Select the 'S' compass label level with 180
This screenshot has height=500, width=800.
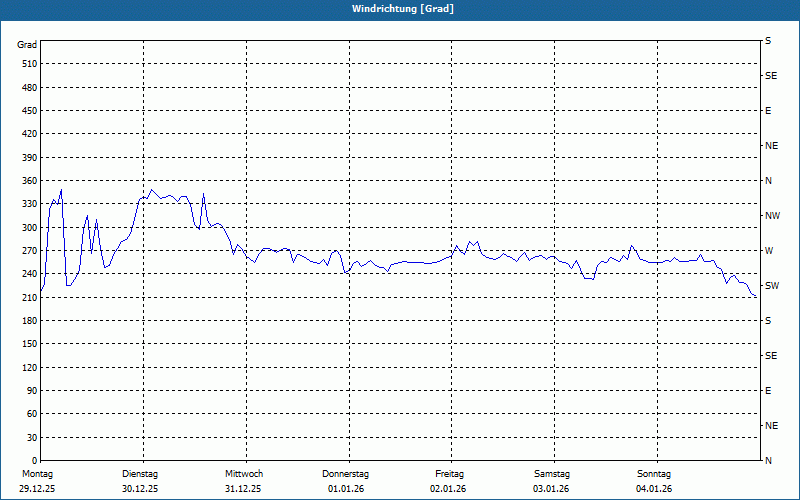[x=768, y=320]
